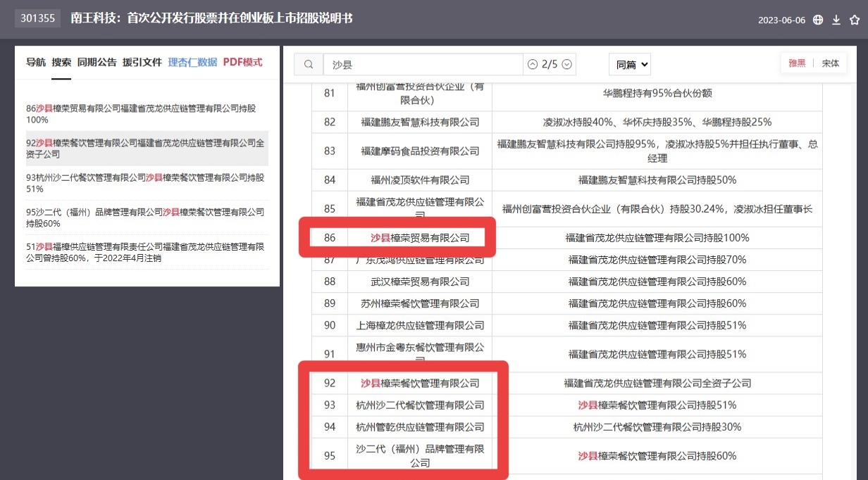Download the document via download icon
Screen dimensions: 868x480
pos(836,20)
